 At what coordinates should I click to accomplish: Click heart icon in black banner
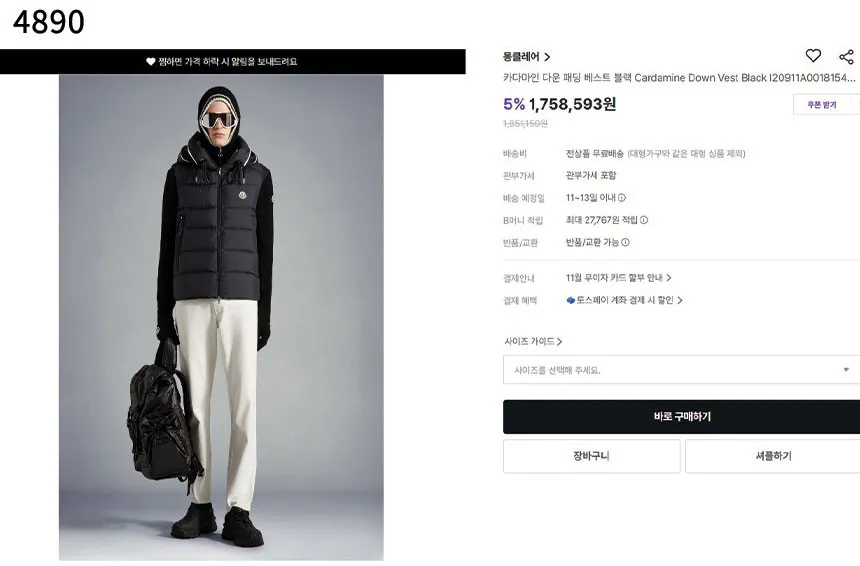pos(150,61)
